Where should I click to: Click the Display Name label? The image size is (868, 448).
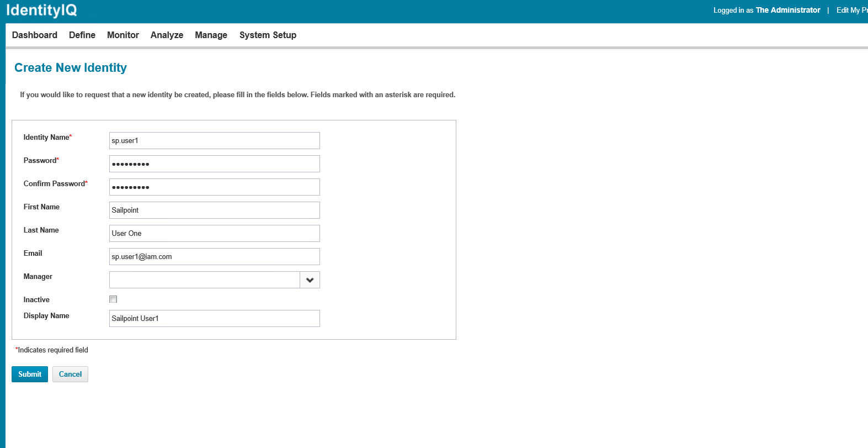[46, 315]
